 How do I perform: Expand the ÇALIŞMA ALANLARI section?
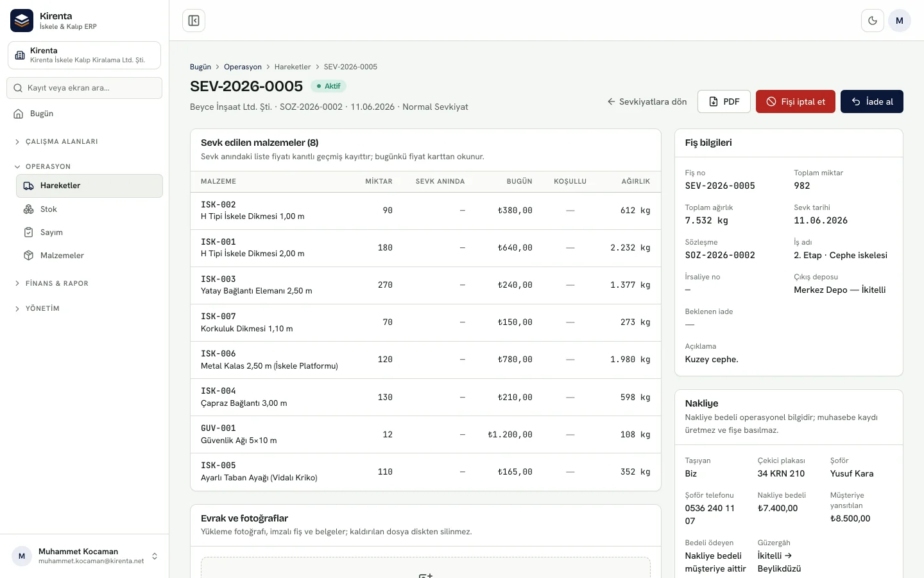point(56,141)
